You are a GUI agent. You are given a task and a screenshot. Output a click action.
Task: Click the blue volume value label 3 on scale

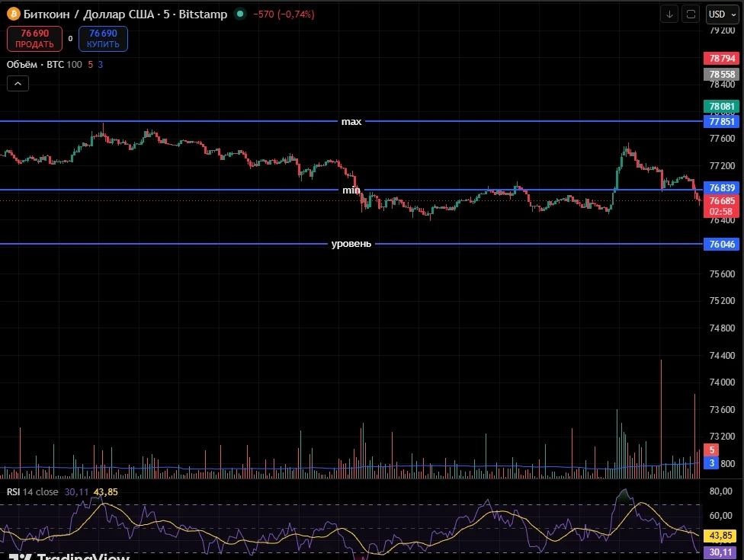[x=711, y=463]
